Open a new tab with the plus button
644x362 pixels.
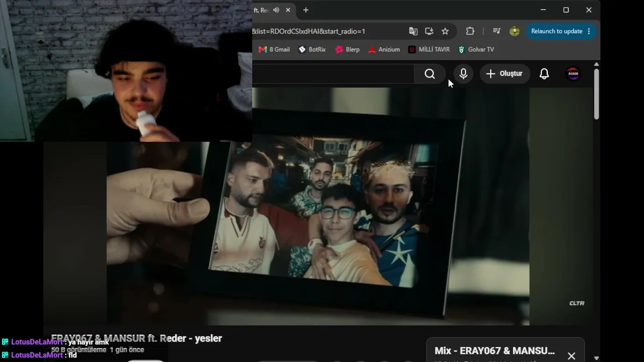tap(305, 10)
